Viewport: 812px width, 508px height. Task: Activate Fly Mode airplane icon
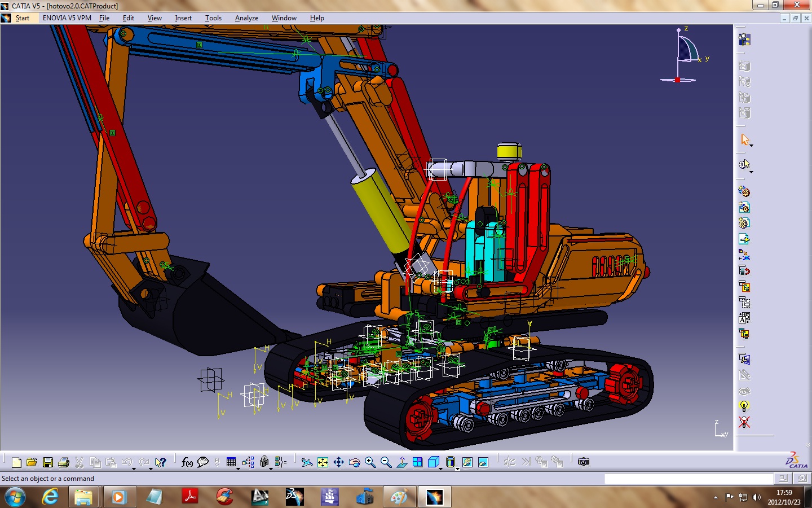pos(307,462)
